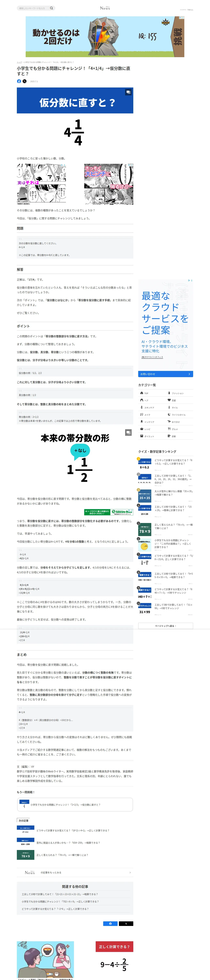Open the レシピ category
This screenshot has height=980, width=210.
click(152, 429)
